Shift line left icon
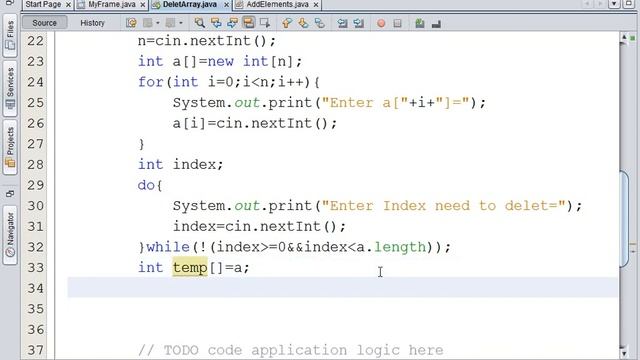The image size is (640, 360). [x=342, y=23]
